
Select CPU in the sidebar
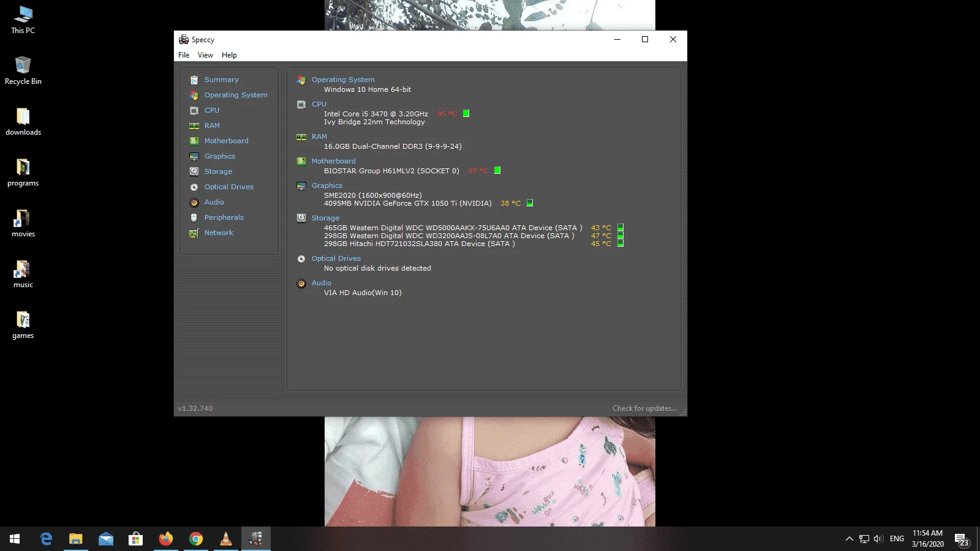coord(212,110)
